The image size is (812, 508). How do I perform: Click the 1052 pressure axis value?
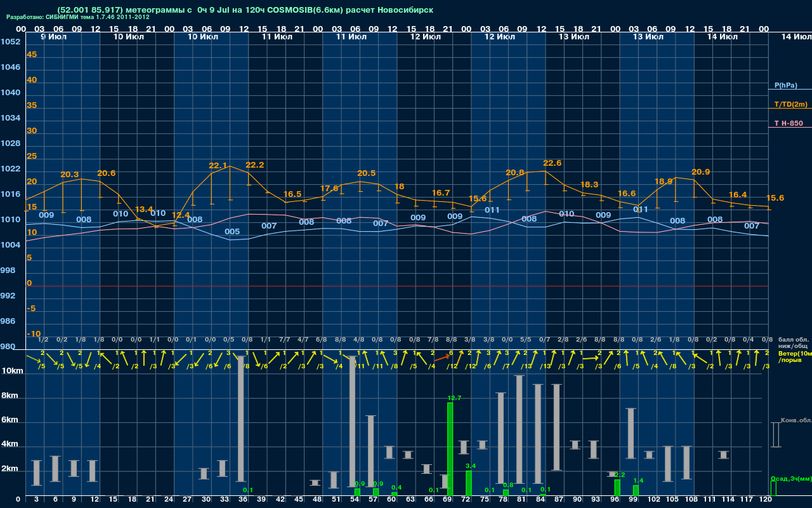coord(10,42)
